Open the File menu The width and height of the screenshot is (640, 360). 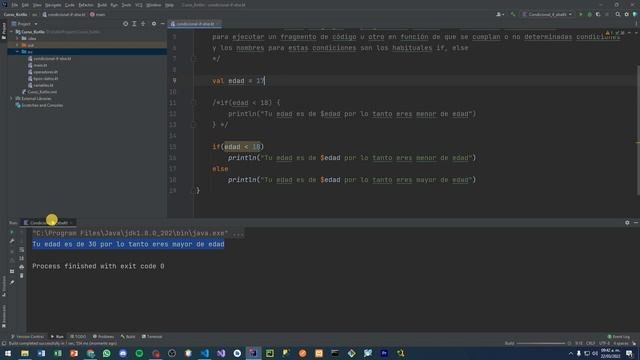tap(15, 5)
